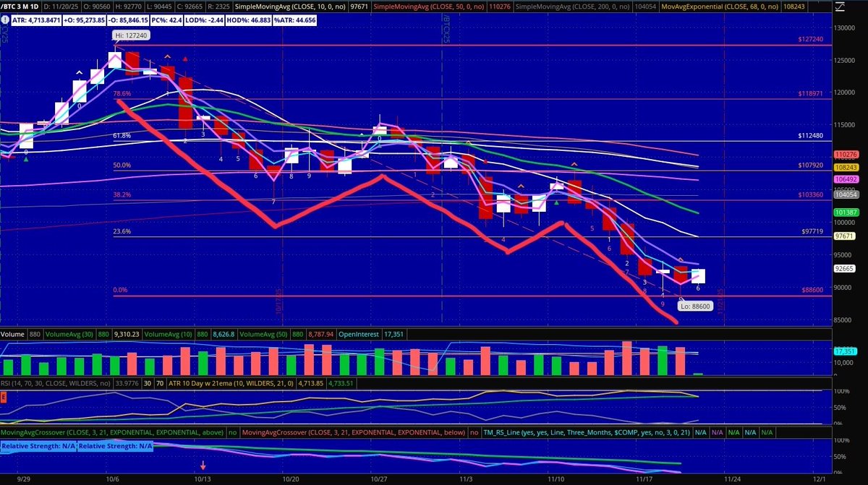Open the ATR 10 Day w 21ema label
The image size is (868, 485).
coord(233,385)
